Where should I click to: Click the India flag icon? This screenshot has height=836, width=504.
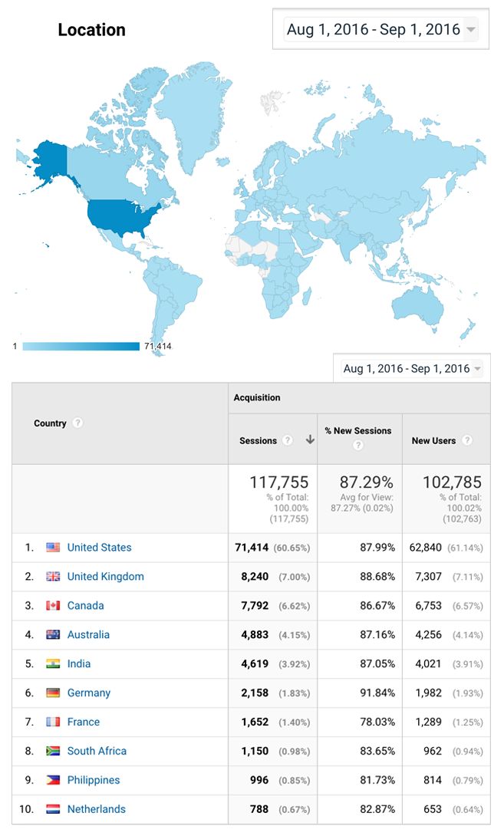pyautogui.click(x=53, y=663)
